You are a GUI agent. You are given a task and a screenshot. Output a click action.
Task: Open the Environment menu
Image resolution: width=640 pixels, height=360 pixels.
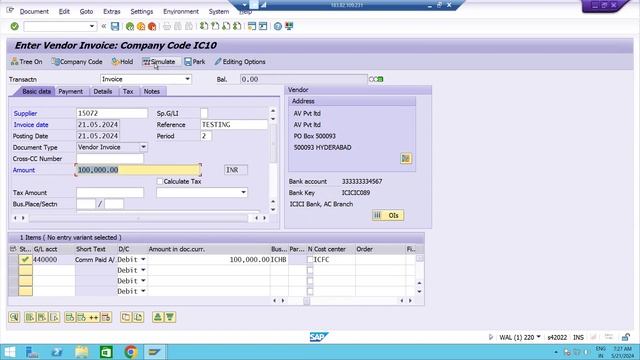tap(181, 11)
